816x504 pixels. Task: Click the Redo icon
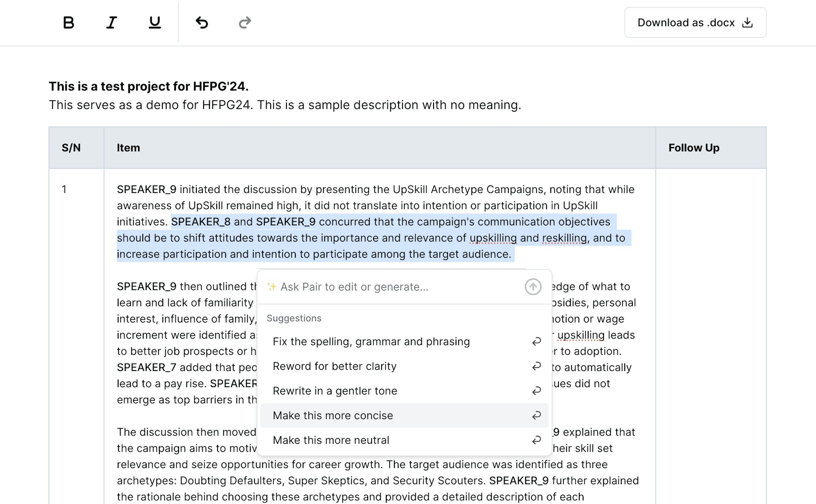tap(245, 23)
